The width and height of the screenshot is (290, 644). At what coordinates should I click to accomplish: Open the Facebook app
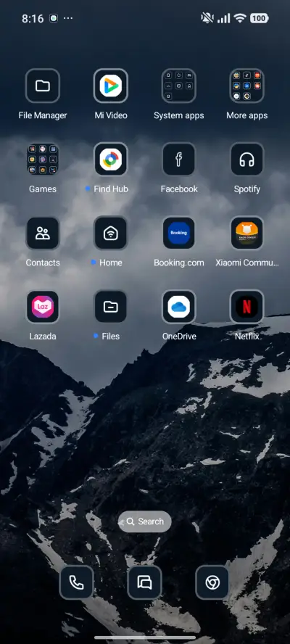click(x=178, y=160)
